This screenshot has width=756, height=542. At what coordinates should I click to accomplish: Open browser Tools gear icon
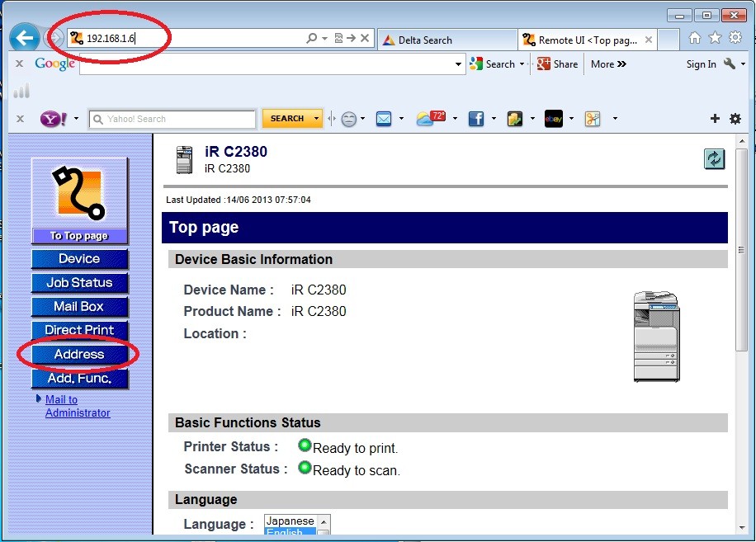pyautogui.click(x=735, y=38)
